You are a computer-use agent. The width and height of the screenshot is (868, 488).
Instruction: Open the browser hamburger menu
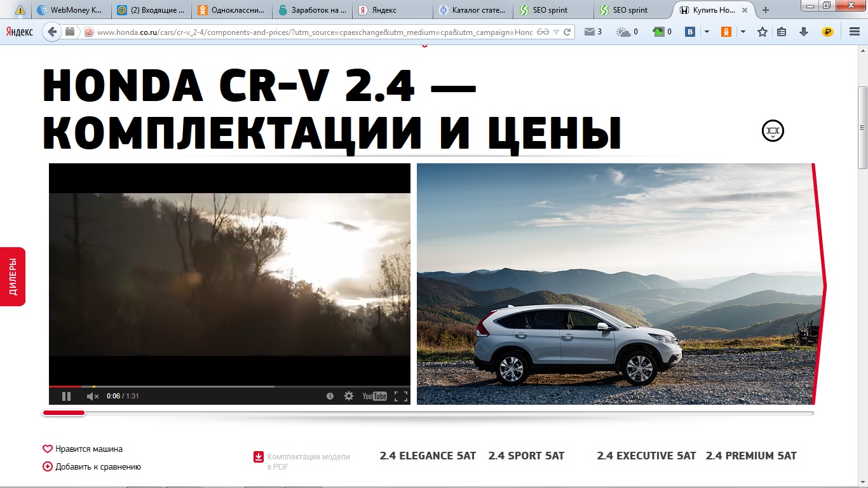click(x=855, y=32)
